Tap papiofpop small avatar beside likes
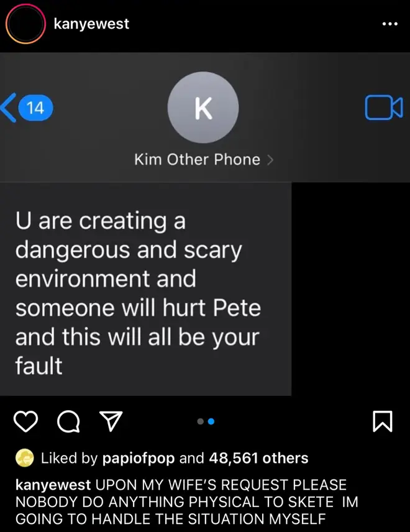Viewport: 410px width, 532px height. 24,458
